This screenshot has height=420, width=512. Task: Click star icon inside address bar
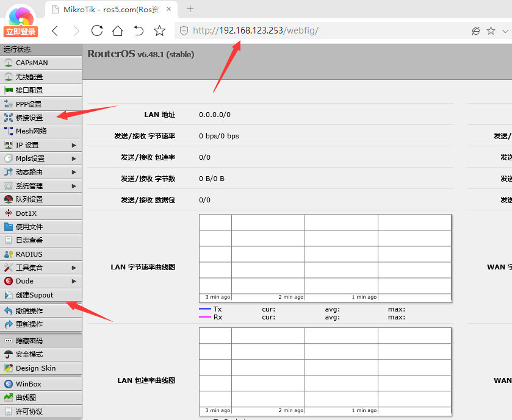click(491, 31)
